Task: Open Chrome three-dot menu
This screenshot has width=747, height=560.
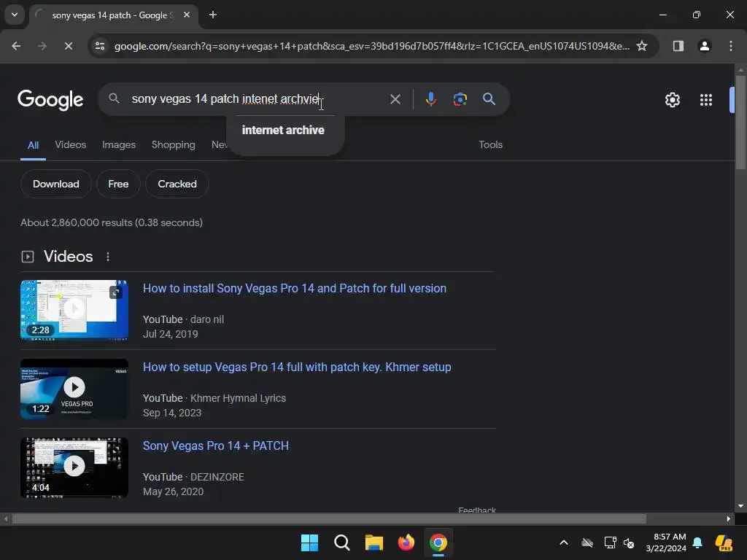Action: coord(731,46)
